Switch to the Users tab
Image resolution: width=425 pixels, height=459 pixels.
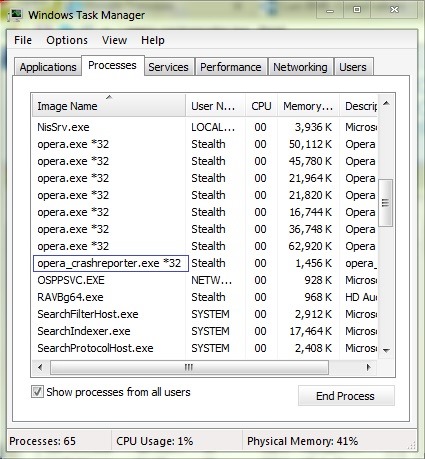(353, 67)
